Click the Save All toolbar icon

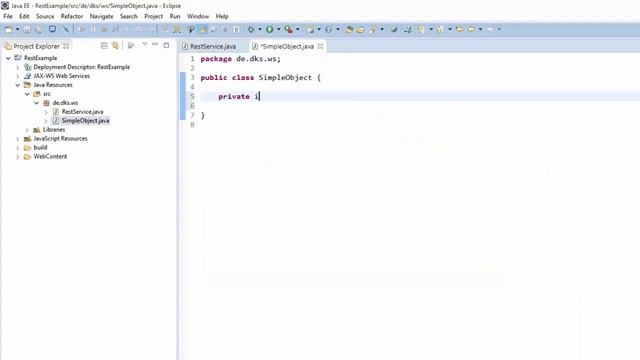[38, 29]
